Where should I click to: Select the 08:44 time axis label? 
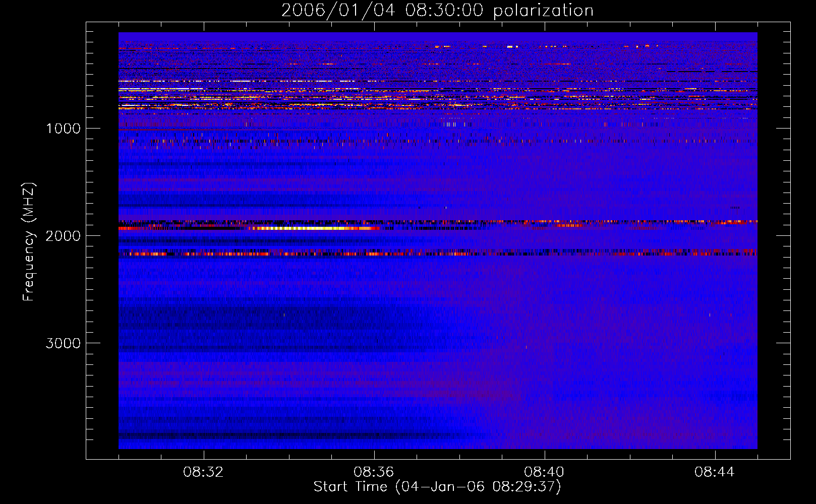pos(715,472)
